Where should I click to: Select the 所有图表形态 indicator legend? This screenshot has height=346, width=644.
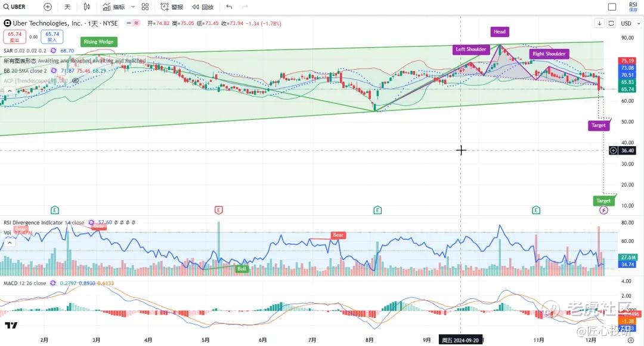(75, 60)
